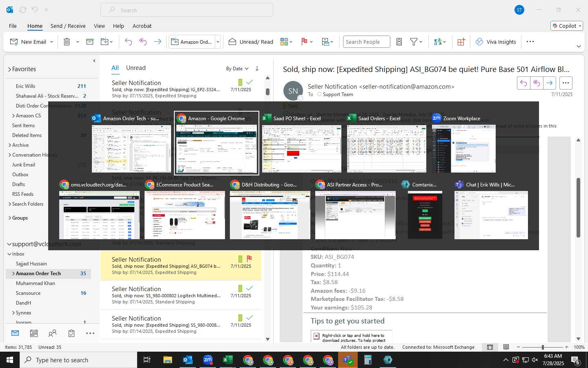Click the Send/Receive sync icon in title bar
Viewport: 588px width, 368px height.
point(23,10)
